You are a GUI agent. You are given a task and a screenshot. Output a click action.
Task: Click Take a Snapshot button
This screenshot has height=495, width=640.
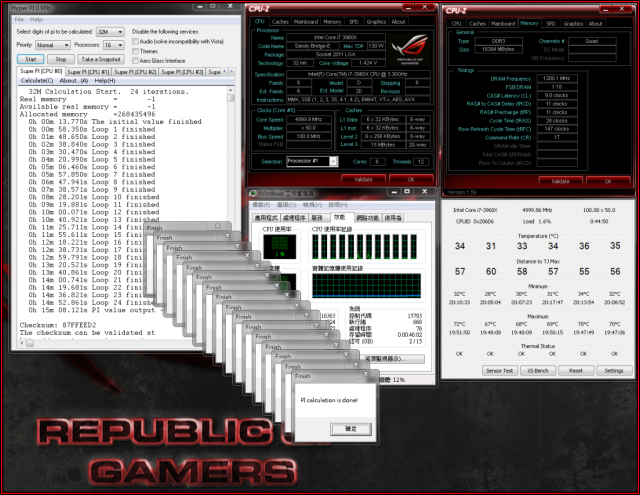[101, 60]
